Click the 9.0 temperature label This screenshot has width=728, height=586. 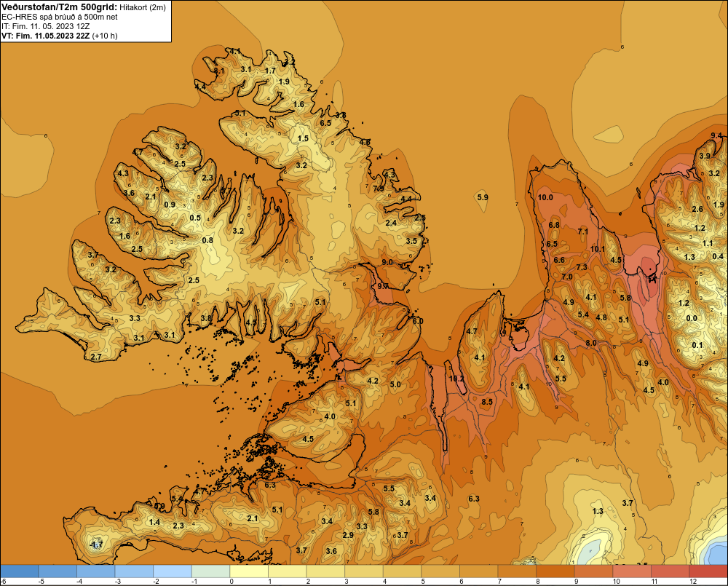click(x=387, y=262)
